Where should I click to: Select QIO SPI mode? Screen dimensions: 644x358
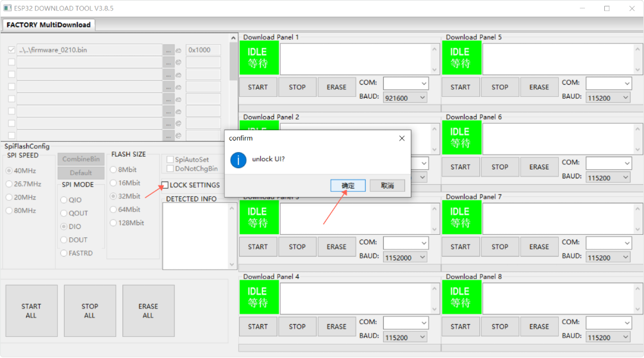tap(63, 200)
